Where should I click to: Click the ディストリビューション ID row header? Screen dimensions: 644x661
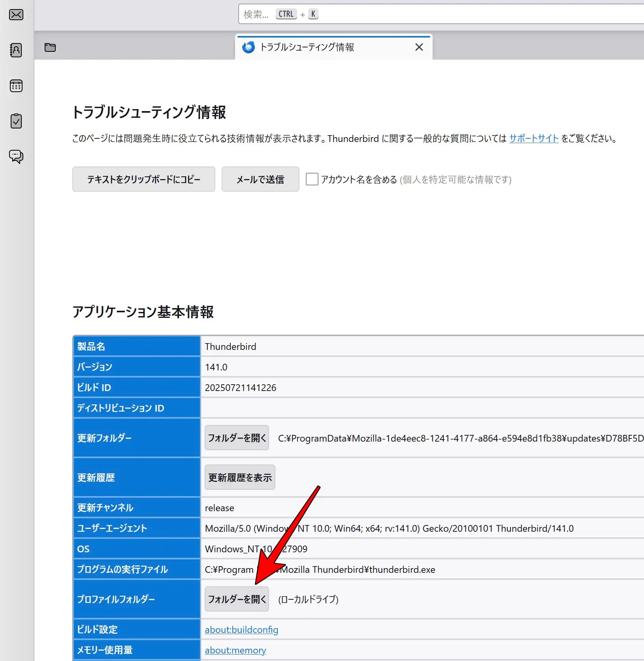[137, 408]
